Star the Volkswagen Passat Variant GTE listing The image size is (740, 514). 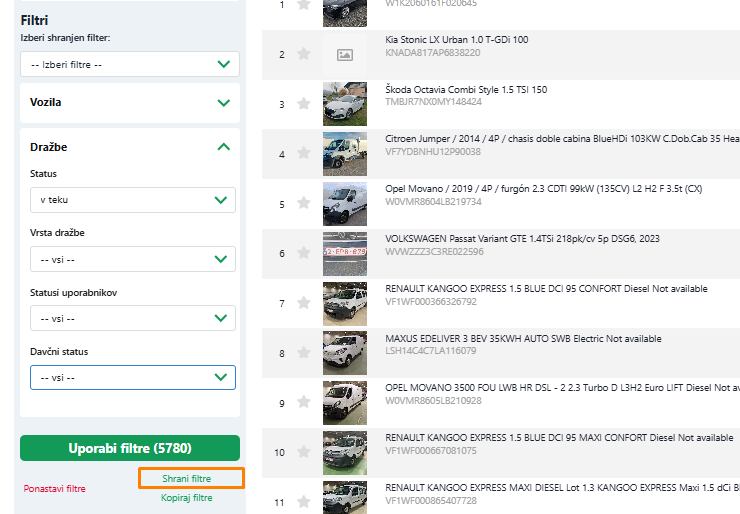(304, 253)
